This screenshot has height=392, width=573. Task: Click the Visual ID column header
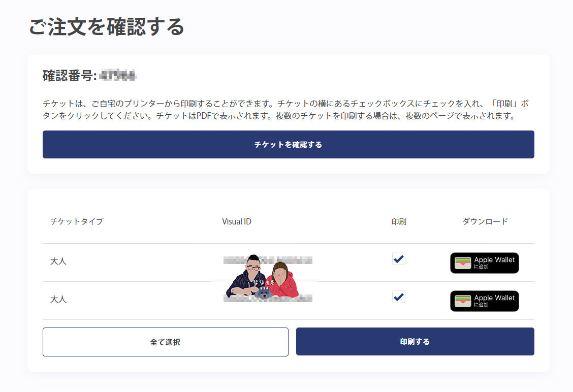click(236, 221)
